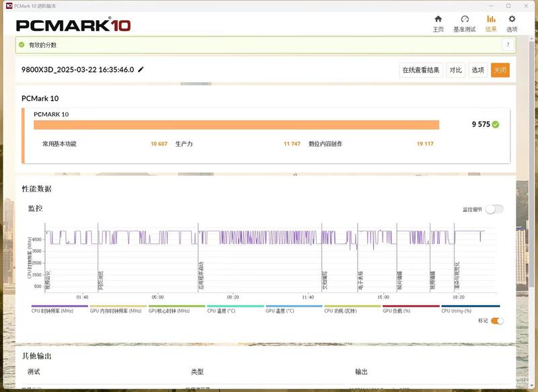
Task: Click the orange 关闭 button
Action: (500, 71)
